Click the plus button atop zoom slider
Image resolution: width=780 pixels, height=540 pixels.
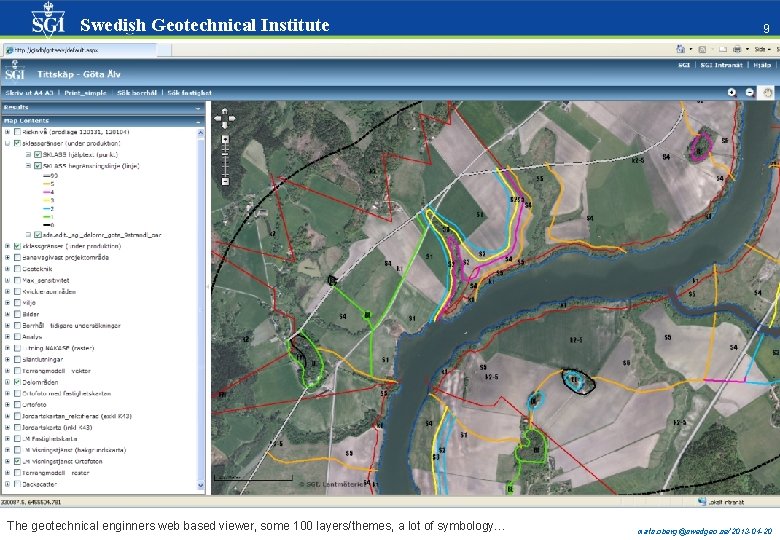click(x=225, y=139)
